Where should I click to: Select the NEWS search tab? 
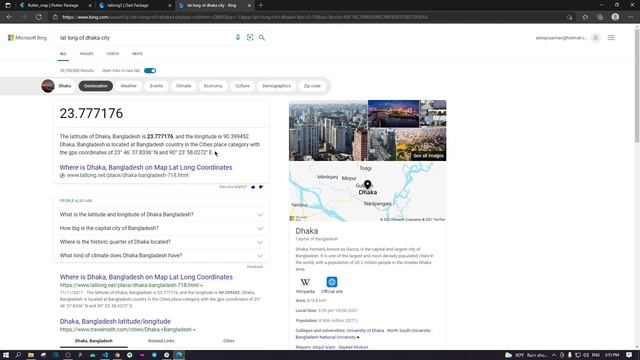(x=137, y=54)
